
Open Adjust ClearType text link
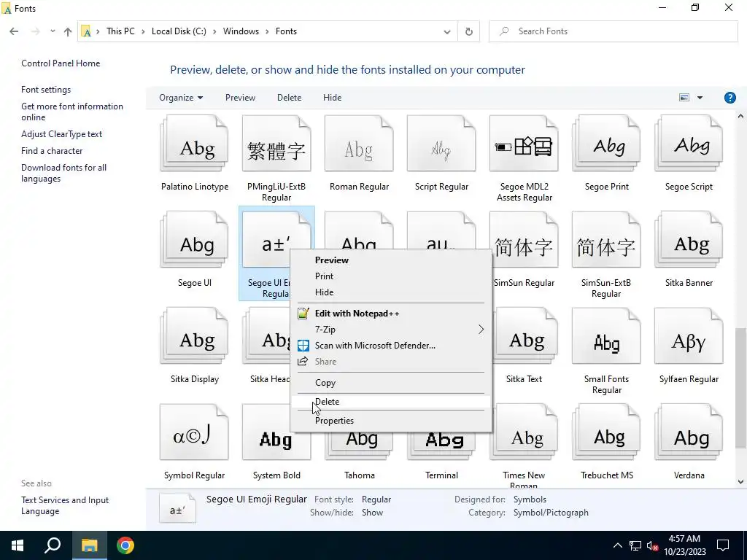[61, 134]
